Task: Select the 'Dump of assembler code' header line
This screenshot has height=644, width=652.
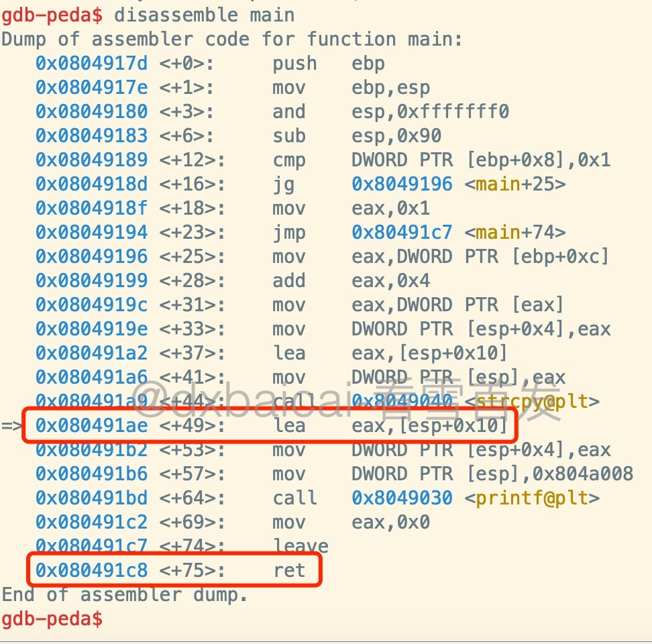Action: pyautogui.click(x=231, y=39)
